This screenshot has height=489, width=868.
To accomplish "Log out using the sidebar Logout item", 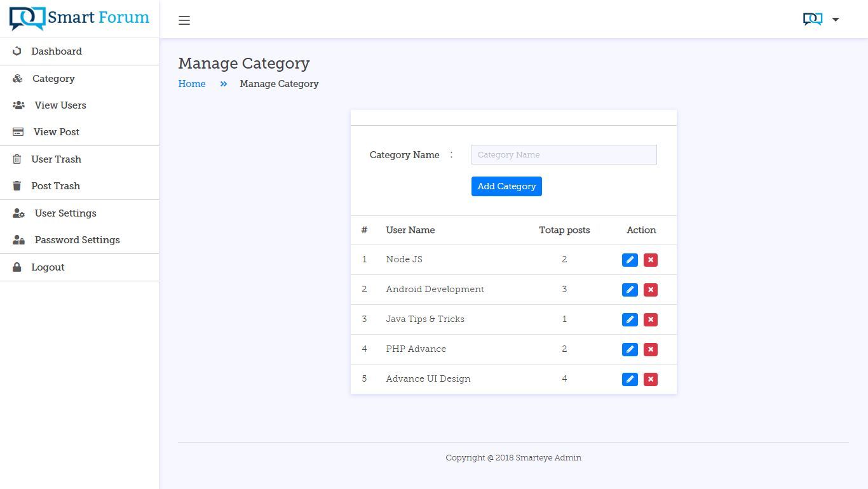I will click(48, 267).
